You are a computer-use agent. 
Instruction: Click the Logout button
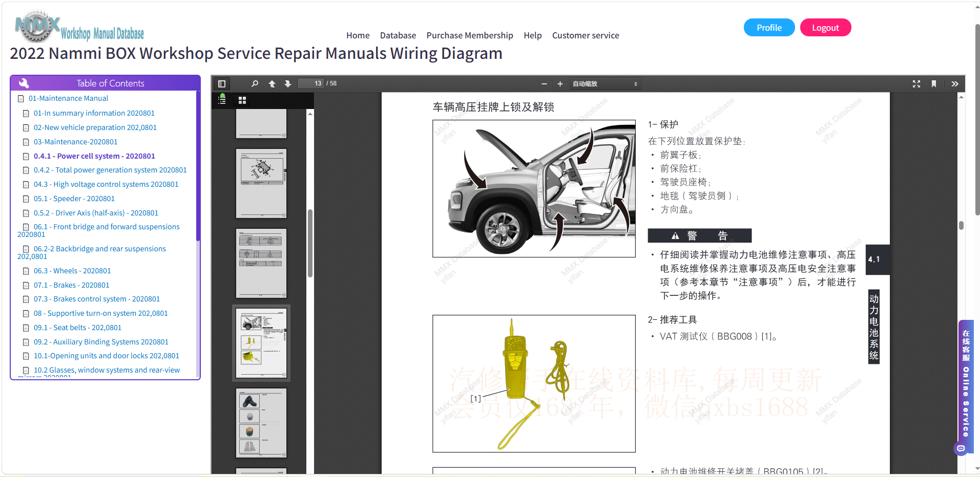coord(825,28)
